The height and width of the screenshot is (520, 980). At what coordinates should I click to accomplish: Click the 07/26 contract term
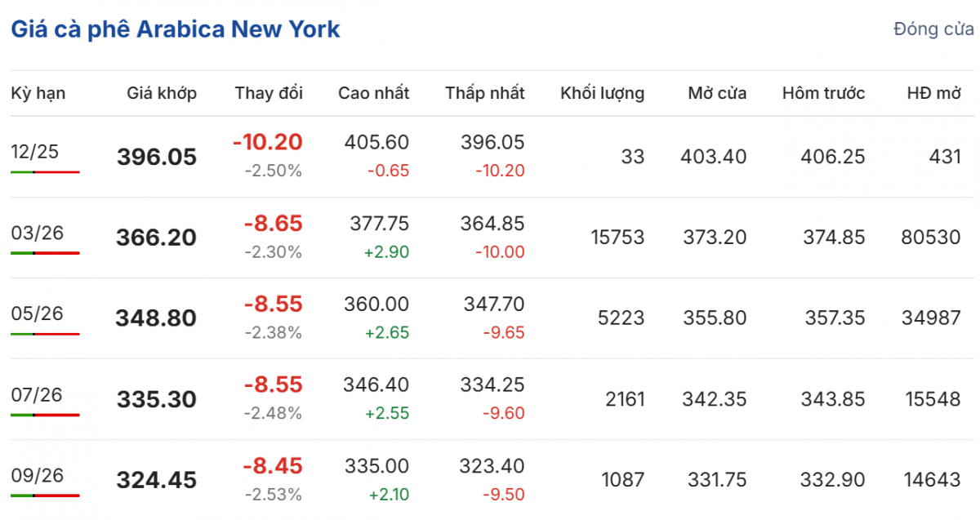pos(37,394)
